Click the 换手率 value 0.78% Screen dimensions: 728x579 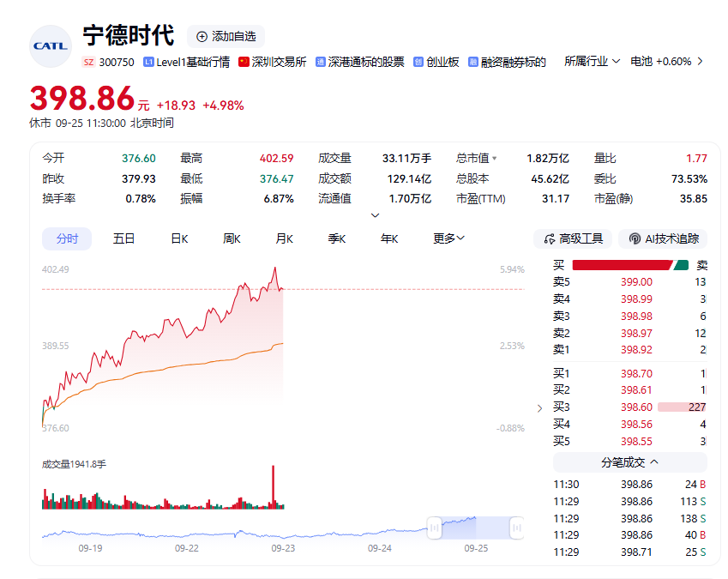(141, 199)
